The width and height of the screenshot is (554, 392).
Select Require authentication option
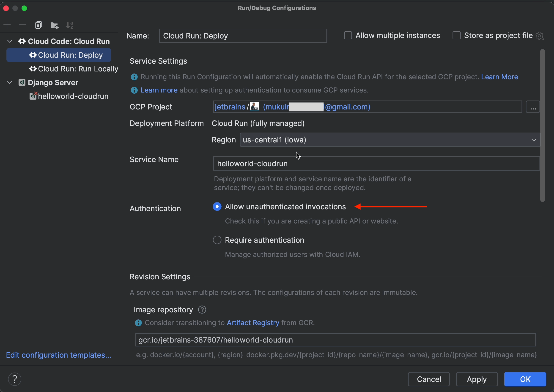217,240
